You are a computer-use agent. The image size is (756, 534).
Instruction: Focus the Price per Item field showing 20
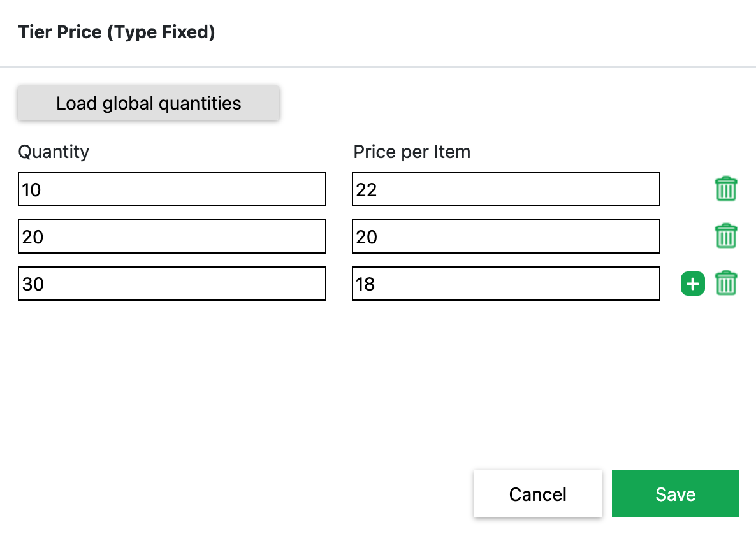[x=505, y=236]
